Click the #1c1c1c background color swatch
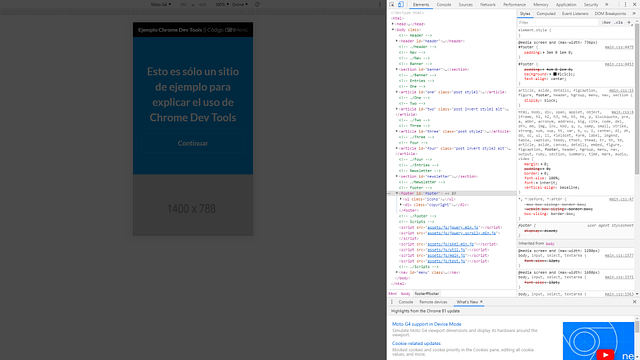Screen dimensions: 640x360 555,74
